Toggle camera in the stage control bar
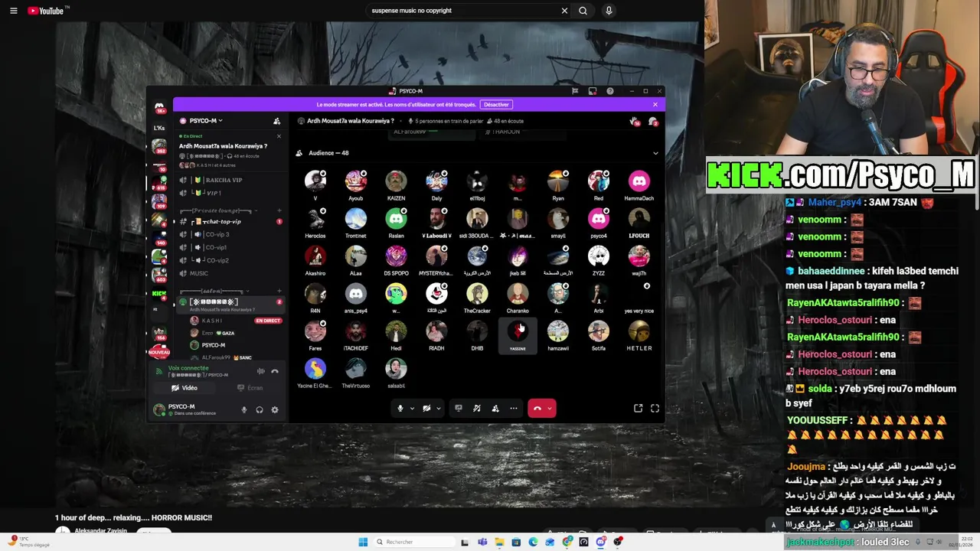The height and width of the screenshot is (551, 980). point(426,409)
